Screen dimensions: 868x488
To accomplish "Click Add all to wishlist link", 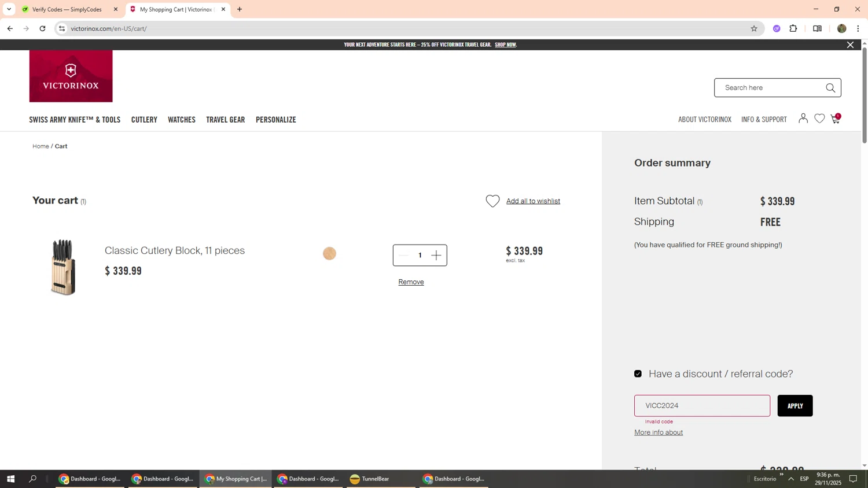I will point(533,201).
